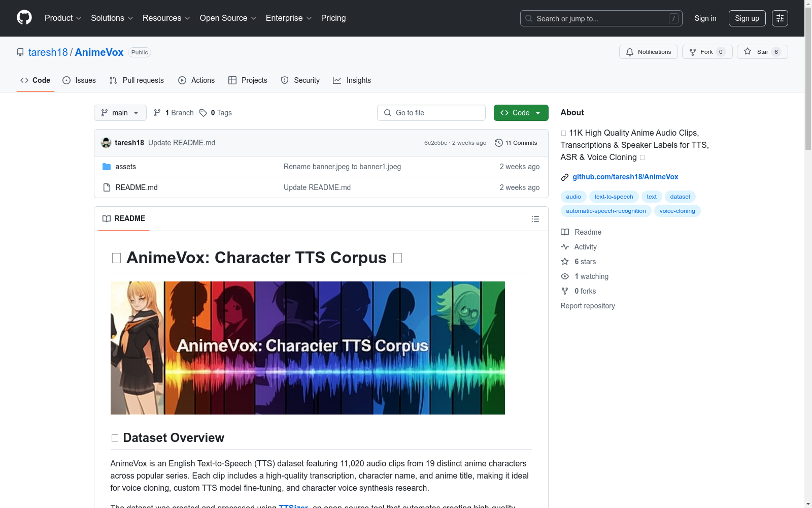The width and height of the screenshot is (812, 508).
Task: Open the command palette icon button
Action: 780,18
